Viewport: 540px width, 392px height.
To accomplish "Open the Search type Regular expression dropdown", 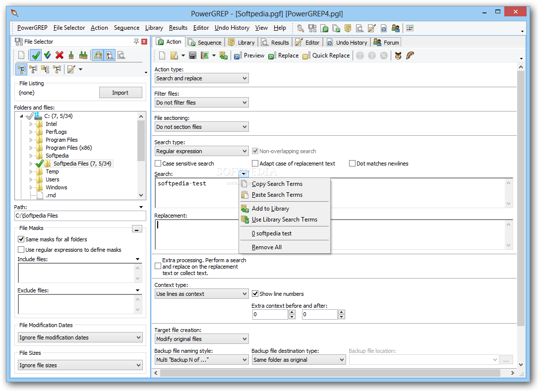I will coord(201,151).
